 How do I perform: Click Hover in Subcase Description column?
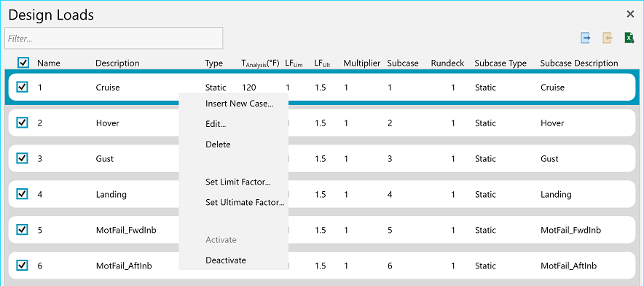[x=552, y=123]
